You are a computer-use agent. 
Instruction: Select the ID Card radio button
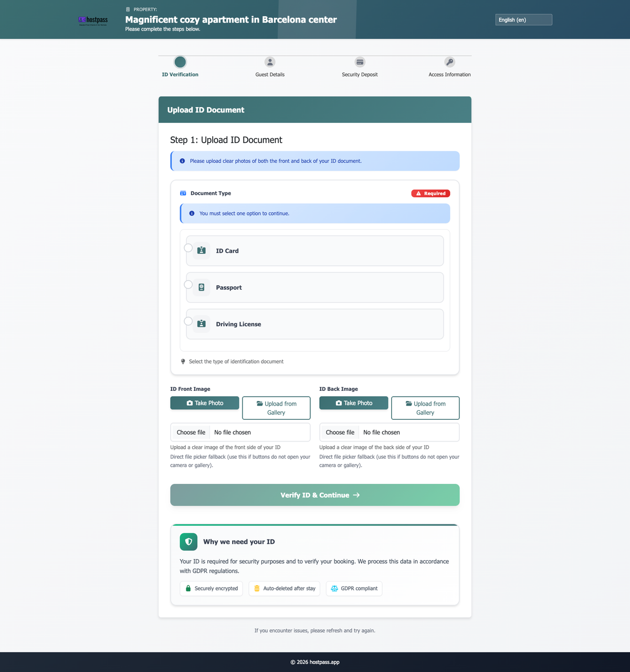pos(188,247)
